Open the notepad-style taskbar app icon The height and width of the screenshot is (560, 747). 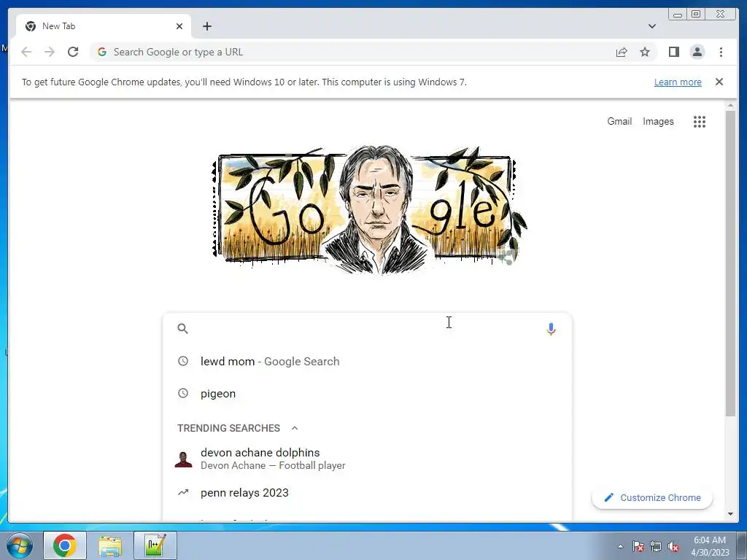pos(155,545)
